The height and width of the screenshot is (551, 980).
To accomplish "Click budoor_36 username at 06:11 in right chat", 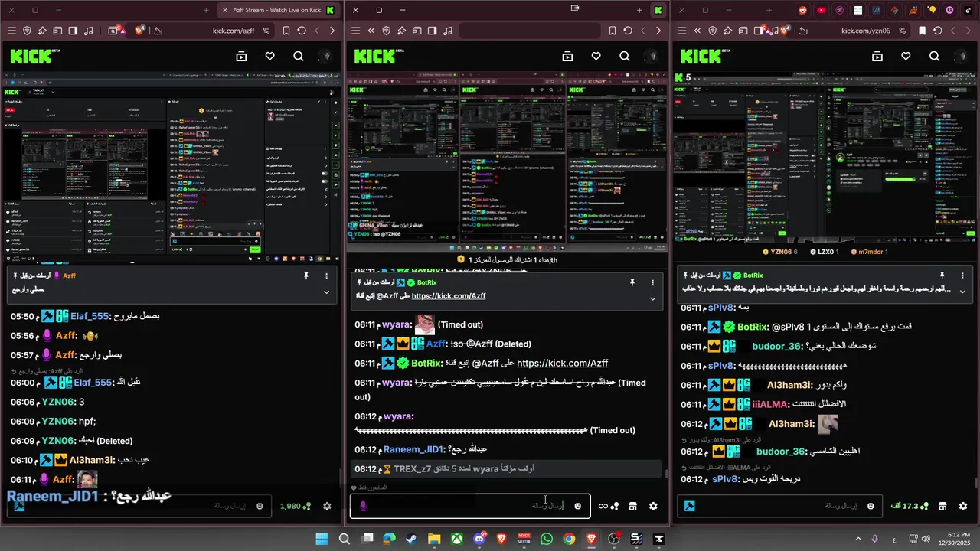I will 777,346.
